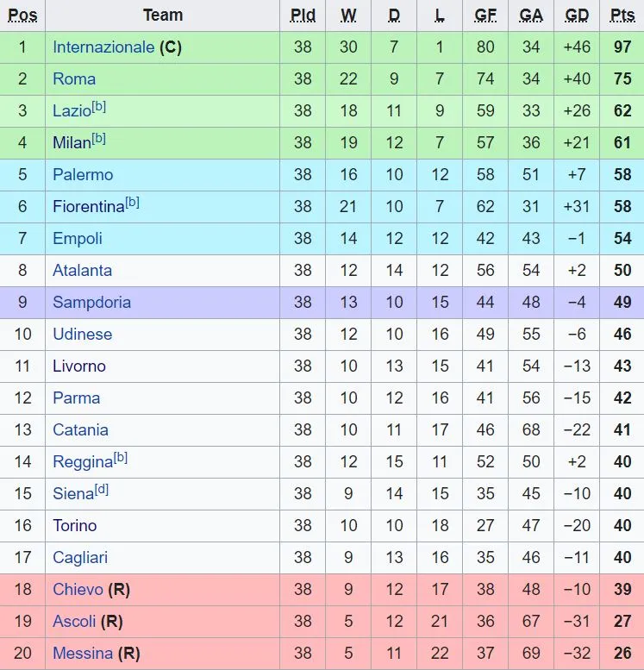Open footnote d next to Siena
The image size is (644, 670).
[x=102, y=490]
